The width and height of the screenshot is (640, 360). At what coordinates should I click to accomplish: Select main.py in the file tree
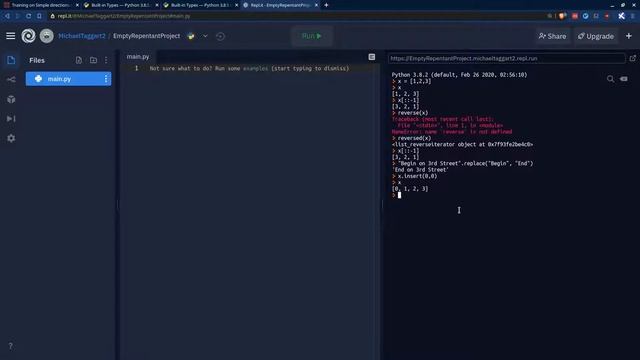coord(68,79)
